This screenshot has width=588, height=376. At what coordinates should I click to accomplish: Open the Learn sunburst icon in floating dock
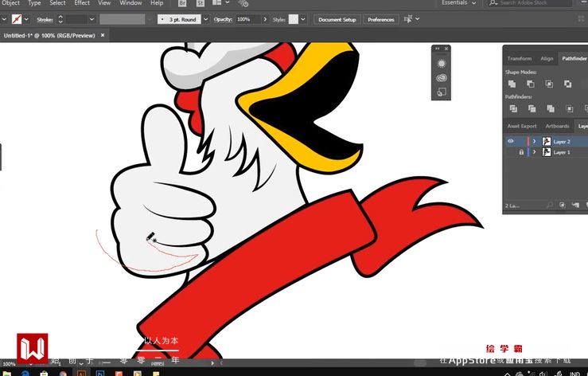point(442,64)
